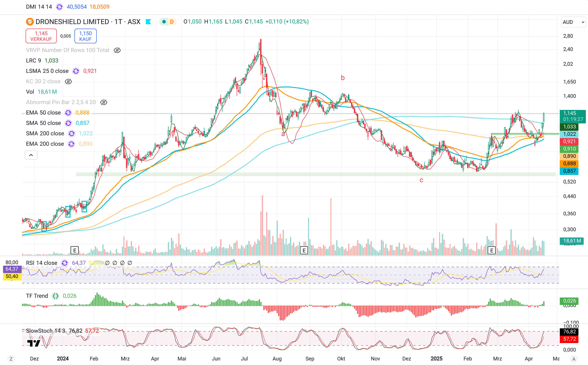This screenshot has height=365, width=588.
Task: Click the RSI 14 refresh icon
Action: click(x=65, y=263)
